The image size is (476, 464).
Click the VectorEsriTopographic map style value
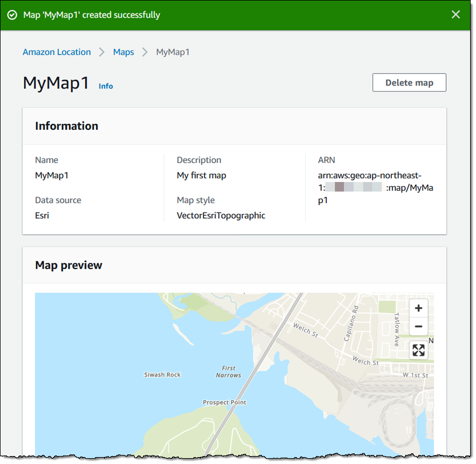pyautogui.click(x=221, y=216)
